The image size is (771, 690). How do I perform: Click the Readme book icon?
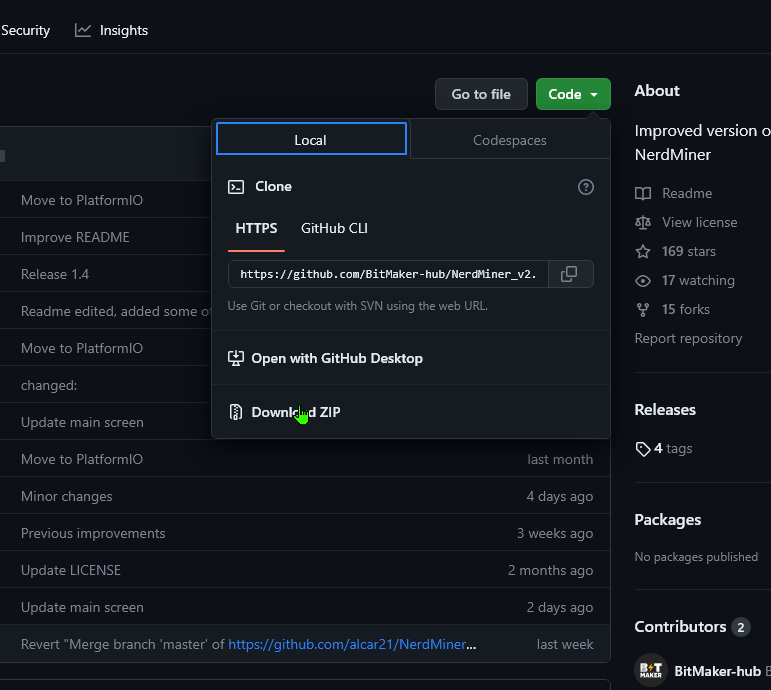click(643, 193)
